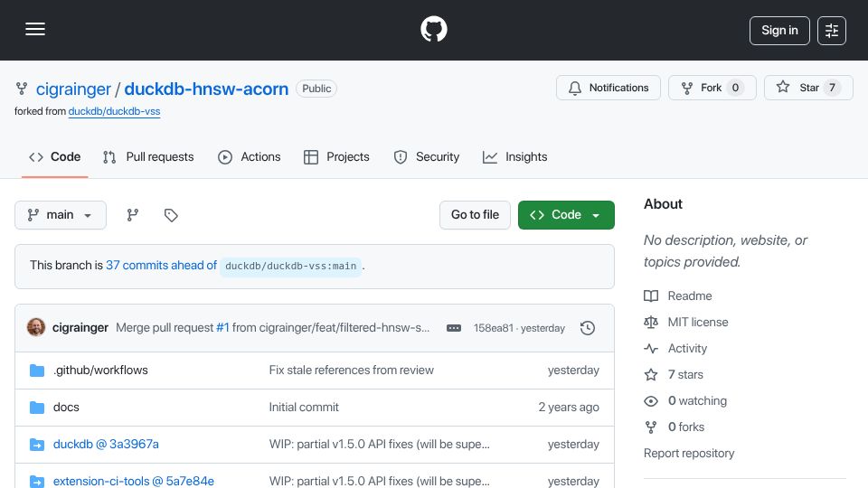Open cigrainger author name in commit row
Image resolution: width=868 pixels, height=488 pixels.
tap(80, 327)
